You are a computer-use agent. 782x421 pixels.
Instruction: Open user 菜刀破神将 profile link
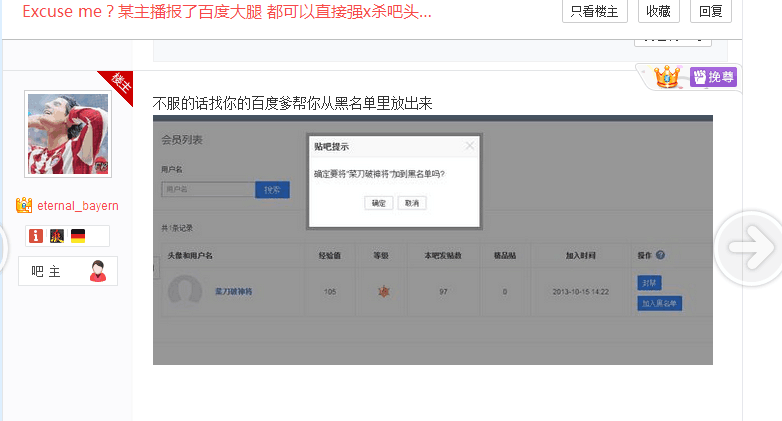(233, 291)
